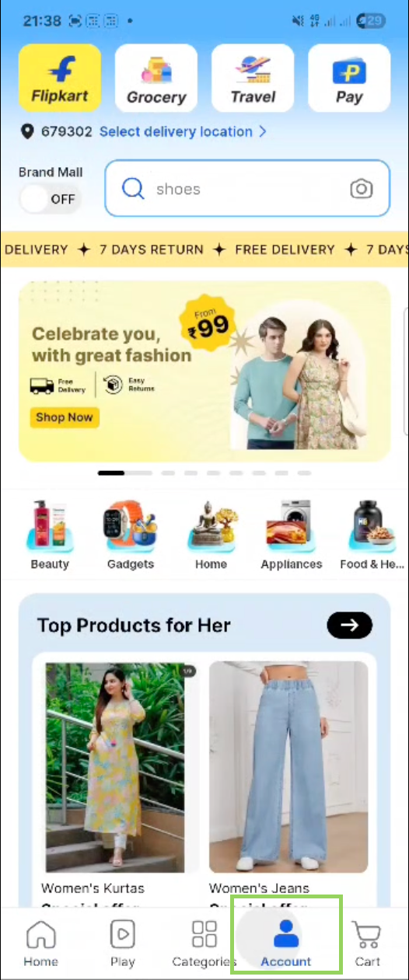
Task: Tap the camera image search icon
Action: [360, 189]
